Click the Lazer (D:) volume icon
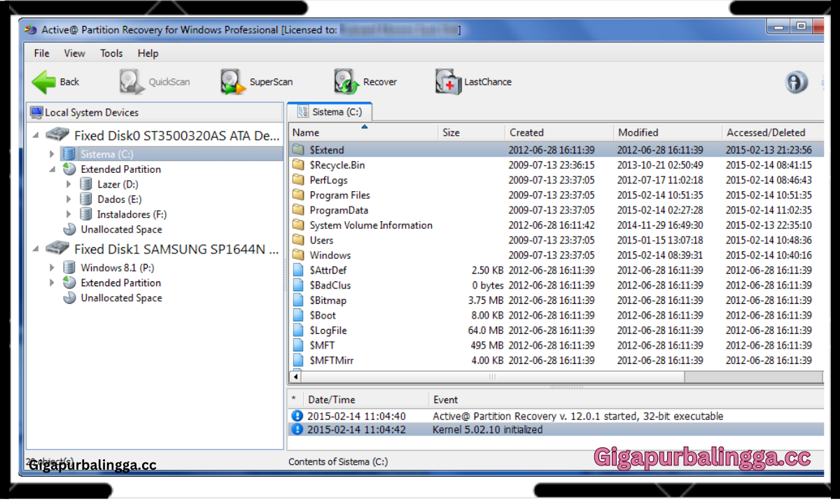Image resolution: width=840 pixels, height=504 pixels. 85,184
